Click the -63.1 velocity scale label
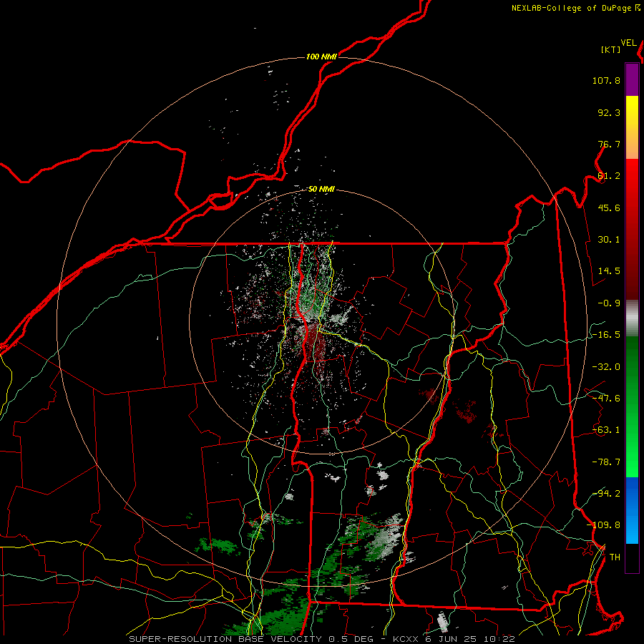 tap(606, 430)
